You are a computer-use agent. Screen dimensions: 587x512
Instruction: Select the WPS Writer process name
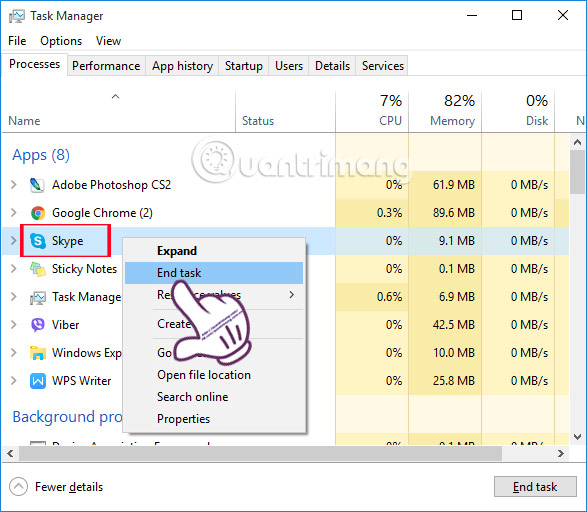(82, 381)
